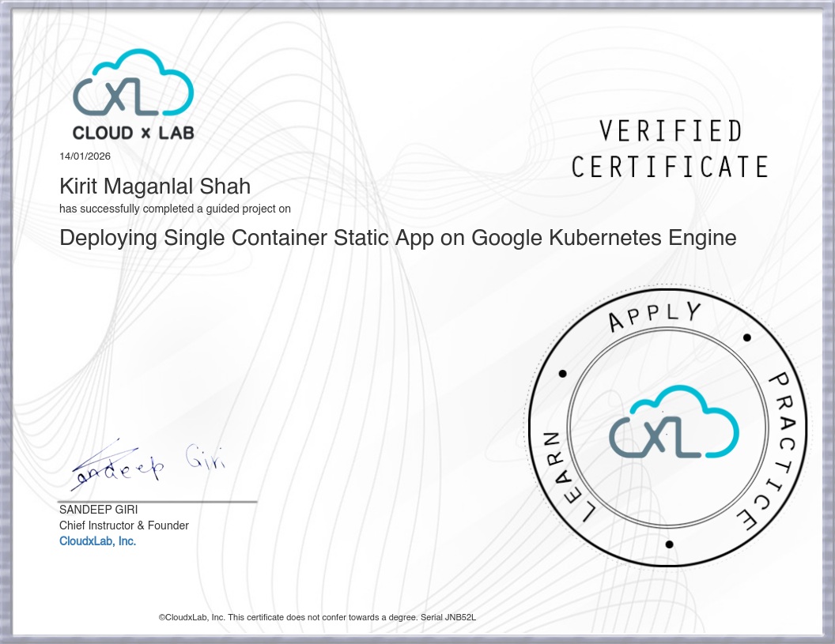
Task: Click the project title about Google Kubernetes Engine
Action: tap(398, 237)
